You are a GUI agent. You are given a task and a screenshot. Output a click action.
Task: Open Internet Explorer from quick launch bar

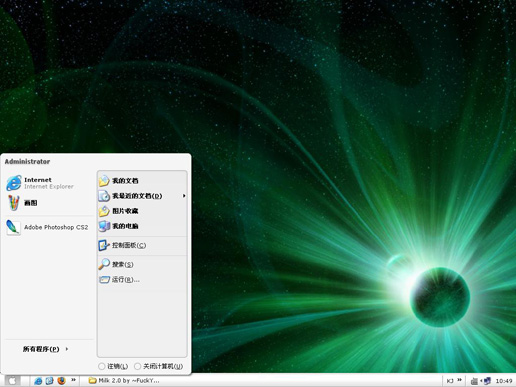coord(38,381)
